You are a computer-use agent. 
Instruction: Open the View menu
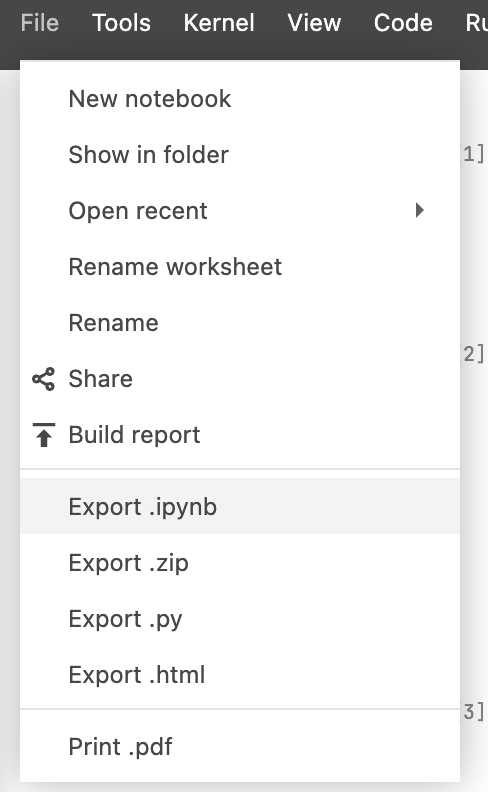pos(314,23)
